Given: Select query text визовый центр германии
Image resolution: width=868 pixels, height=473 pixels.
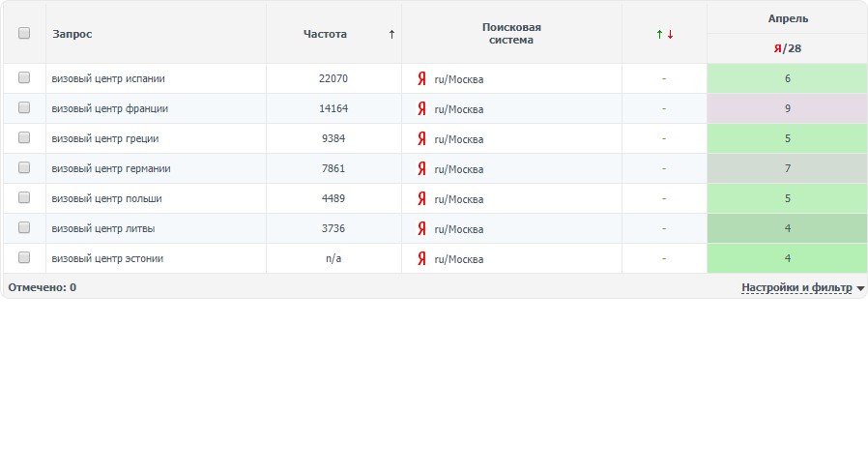Looking at the screenshot, I should (111, 168).
